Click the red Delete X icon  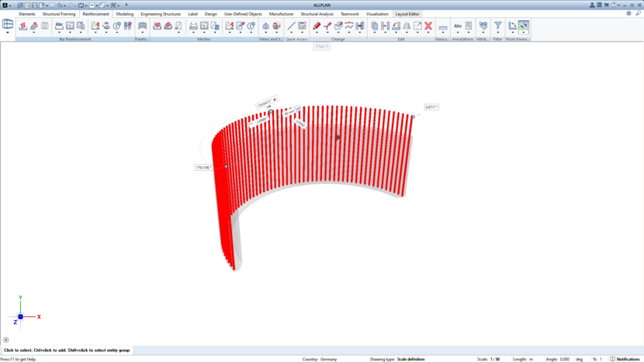click(428, 26)
